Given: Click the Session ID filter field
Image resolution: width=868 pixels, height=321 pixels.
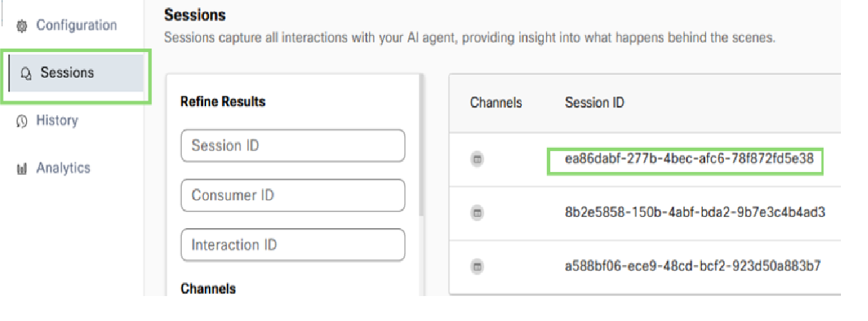Looking at the screenshot, I should coord(292,146).
